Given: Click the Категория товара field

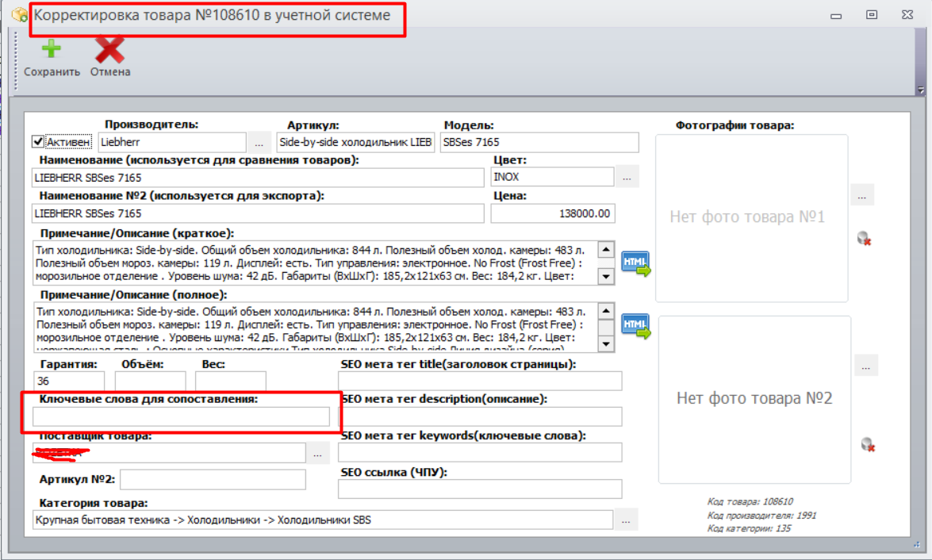Looking at the screenshot, I should pos(323,520).
